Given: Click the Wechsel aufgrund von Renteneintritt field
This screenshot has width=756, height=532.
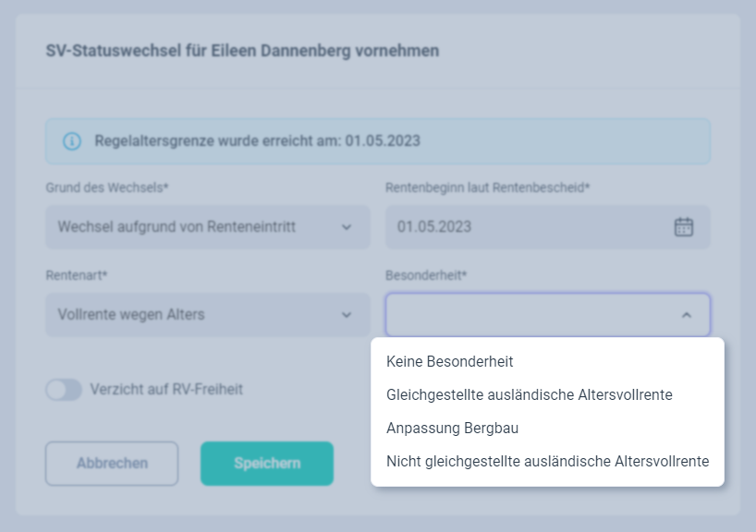Looking at the screenshot, I should [x=208, y=227].
